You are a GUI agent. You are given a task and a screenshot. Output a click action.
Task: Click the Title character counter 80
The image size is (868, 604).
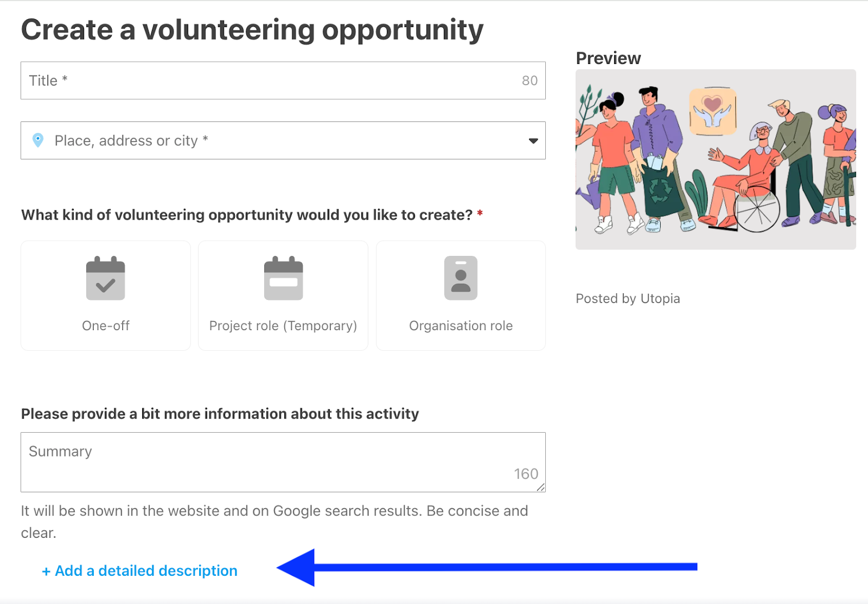click(x=529, y=81)
